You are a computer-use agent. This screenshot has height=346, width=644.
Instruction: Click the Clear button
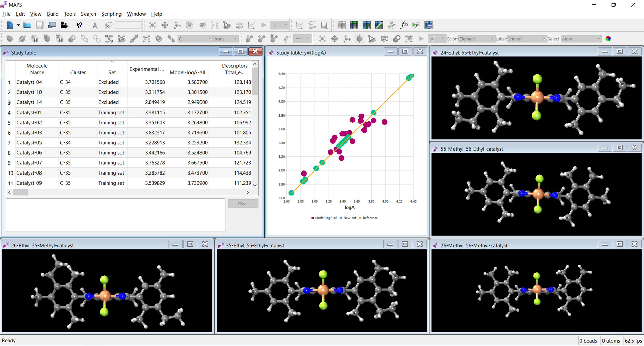click(243, 204)
